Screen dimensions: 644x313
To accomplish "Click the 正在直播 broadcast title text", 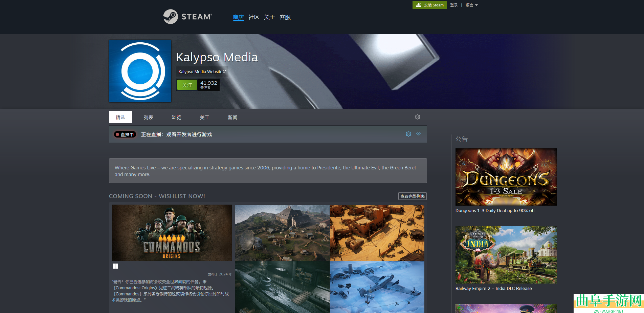I will pyautogui.click(x=176, y=134).
